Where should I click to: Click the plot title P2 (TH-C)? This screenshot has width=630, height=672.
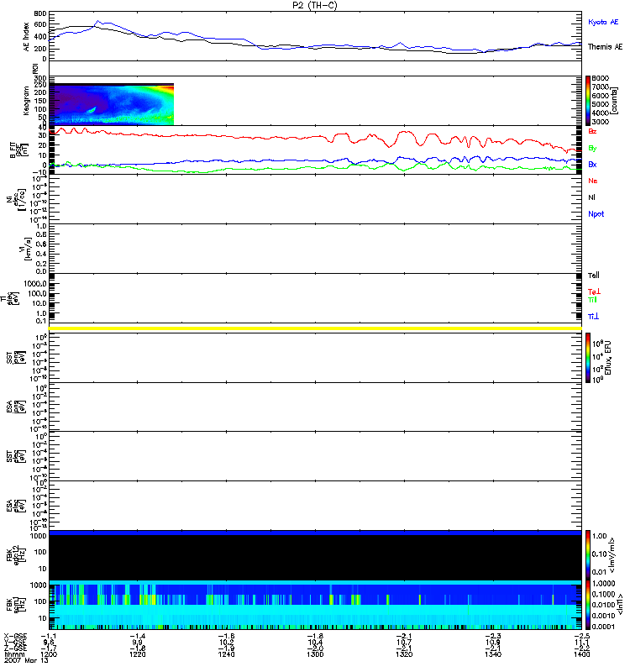click(314, 5)
